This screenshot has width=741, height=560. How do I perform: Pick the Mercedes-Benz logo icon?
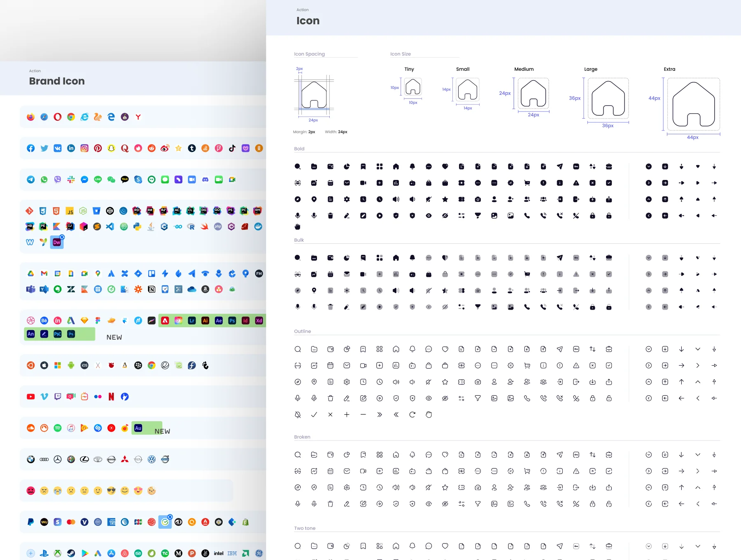click(58, 459)
